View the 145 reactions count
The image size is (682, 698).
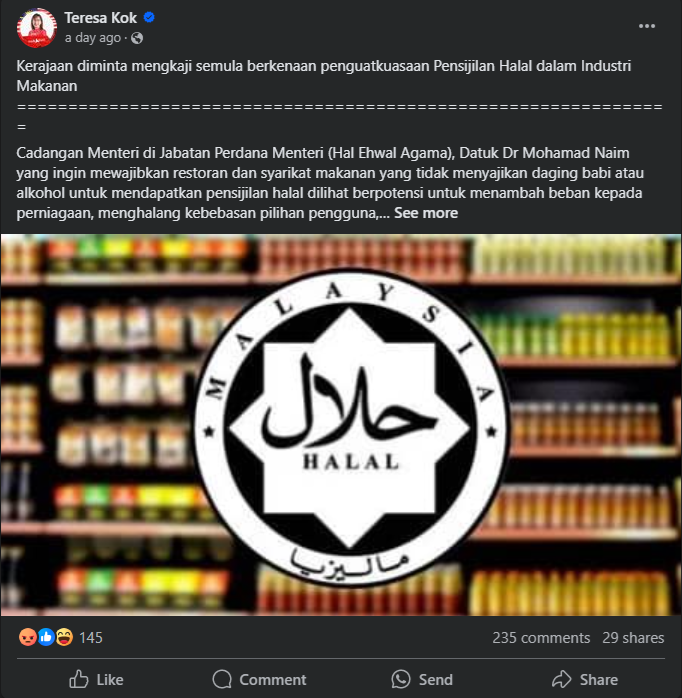coord(91,638)
